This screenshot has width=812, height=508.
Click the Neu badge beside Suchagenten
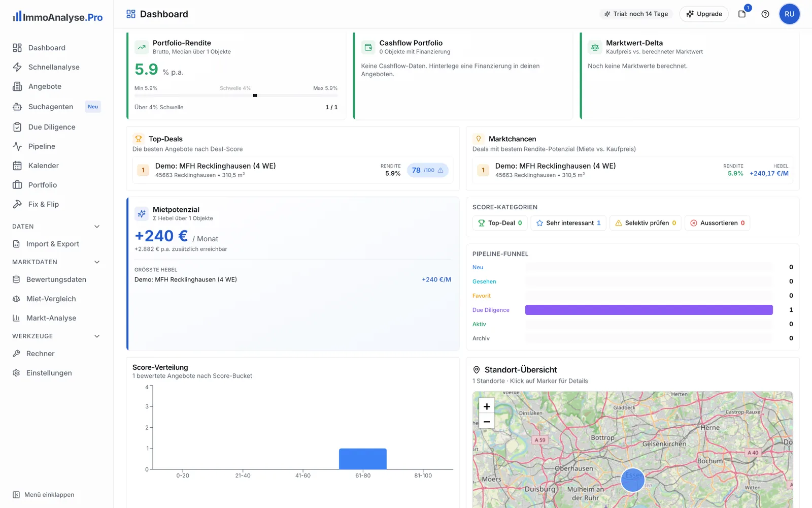click(x=93, y=107)
